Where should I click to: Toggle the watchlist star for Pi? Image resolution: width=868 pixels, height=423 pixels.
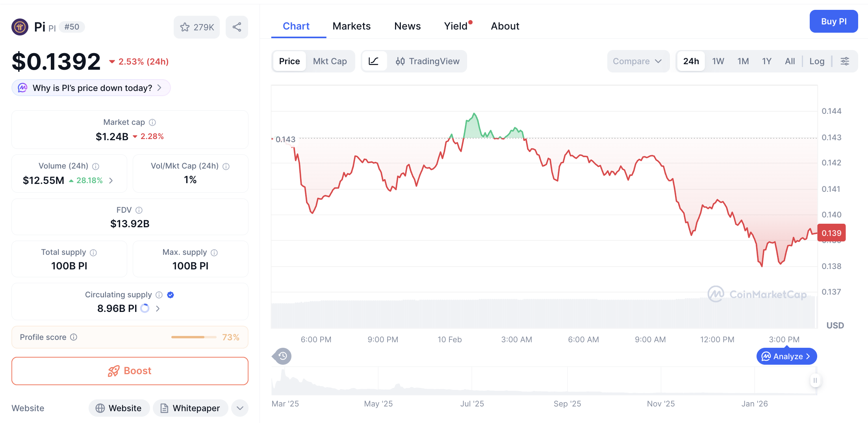coord(185,27)
